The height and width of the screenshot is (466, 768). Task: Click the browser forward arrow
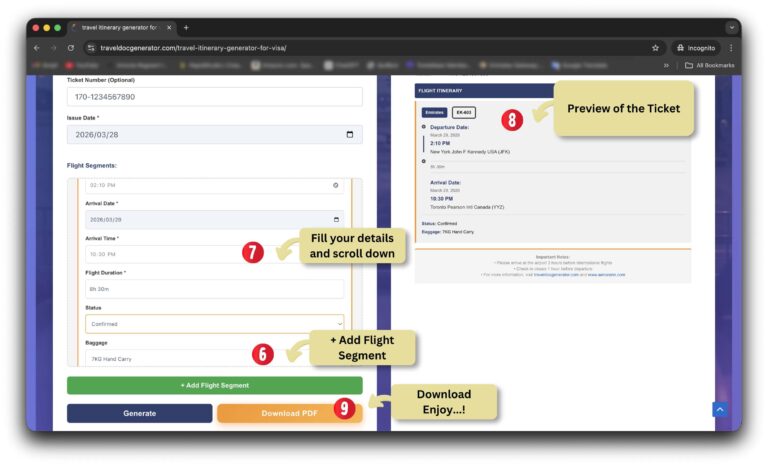click(53, 47)
